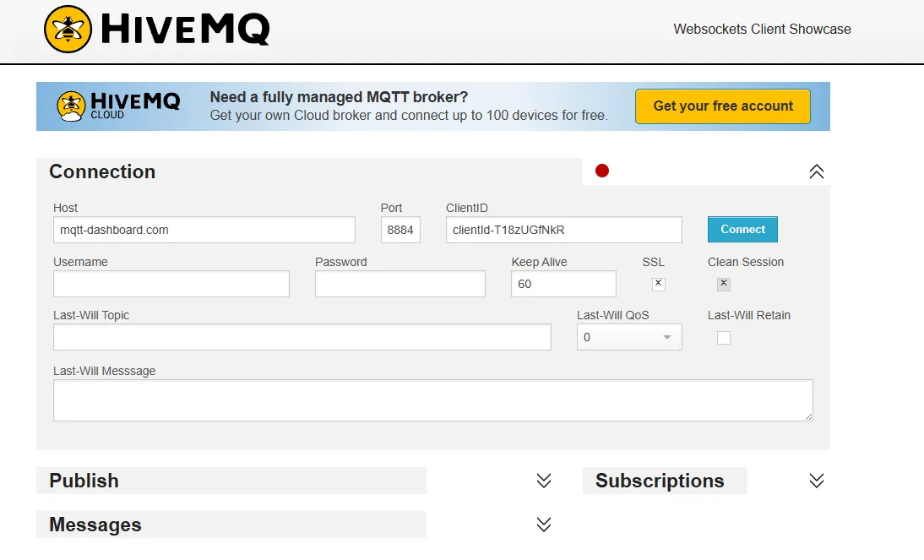Click the Publish section heading

click(84, 481)
